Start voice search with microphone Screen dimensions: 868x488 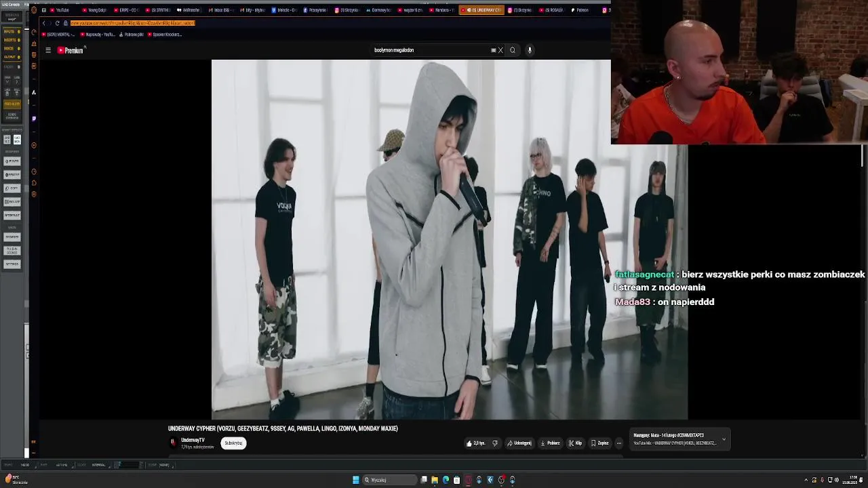tap(530, 50)
